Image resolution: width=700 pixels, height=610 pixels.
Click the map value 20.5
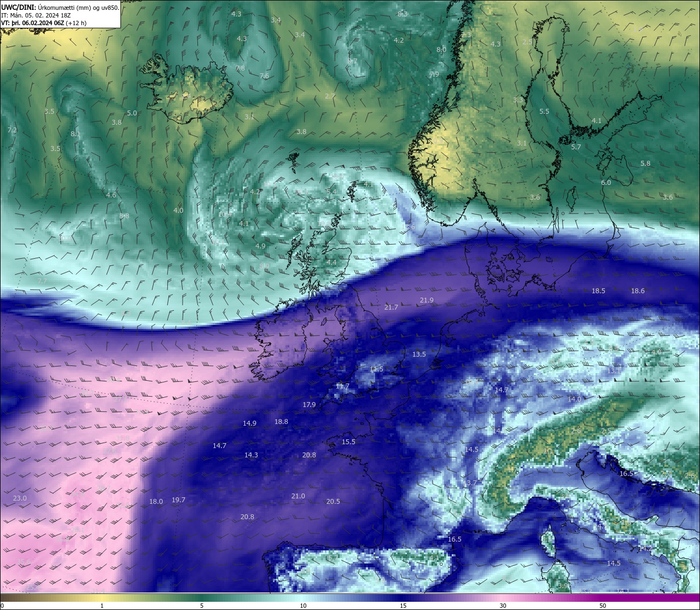(x=333, y=501)
